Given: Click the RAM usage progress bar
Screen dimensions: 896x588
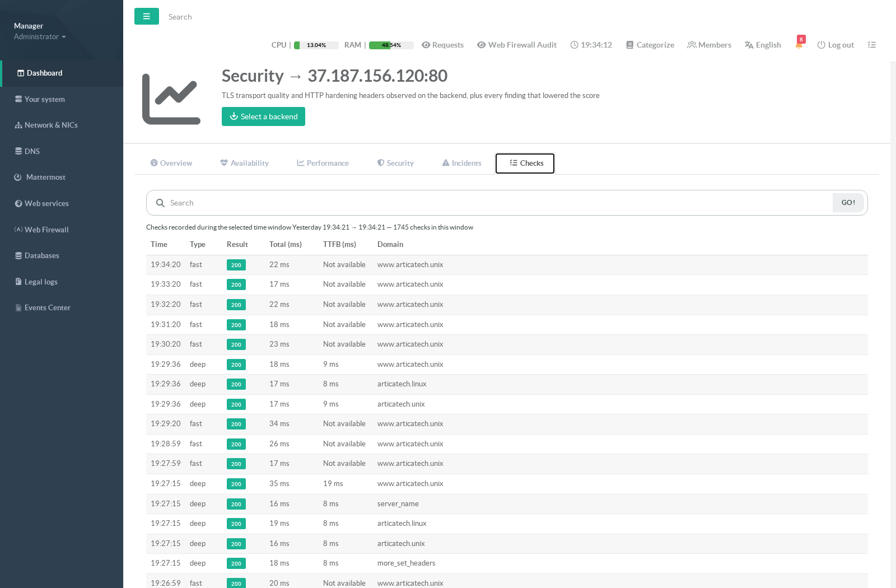Looking at the screenshot, I should coord(391,45).
